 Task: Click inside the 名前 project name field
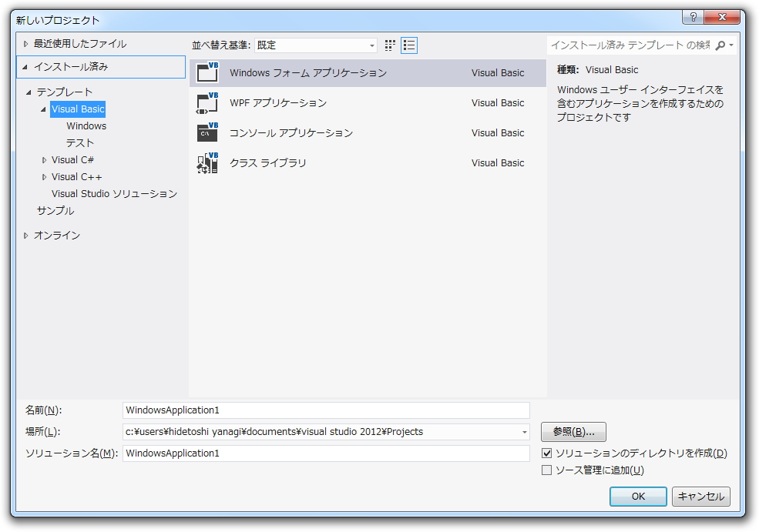point(324,410)
